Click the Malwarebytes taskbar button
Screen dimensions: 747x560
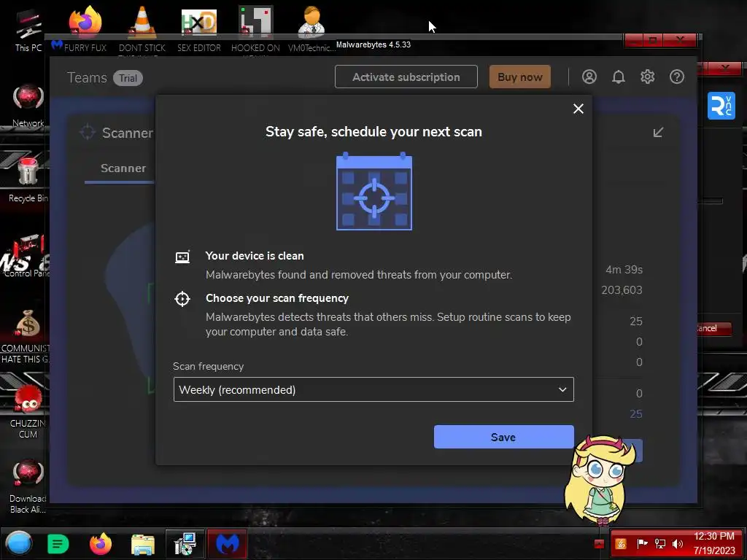(228, 544)
